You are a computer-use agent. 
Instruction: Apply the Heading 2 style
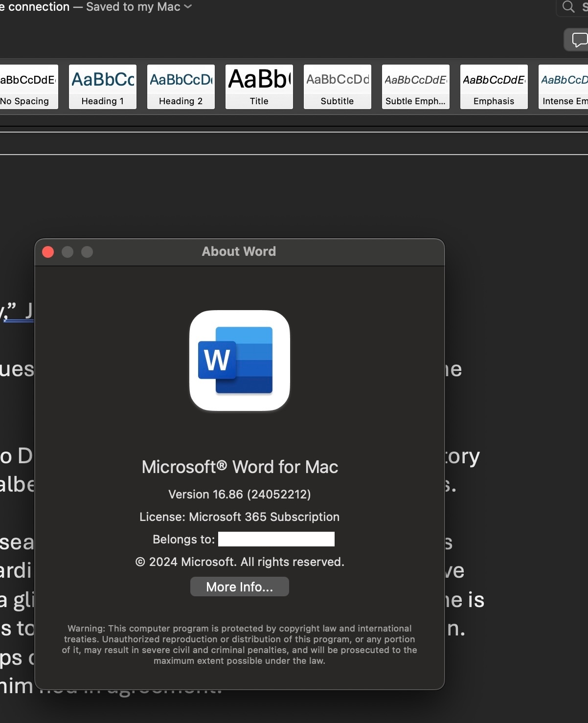click(181, 87)
